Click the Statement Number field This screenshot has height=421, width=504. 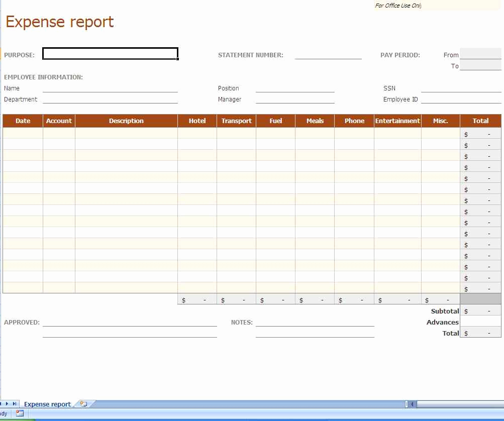328,55
